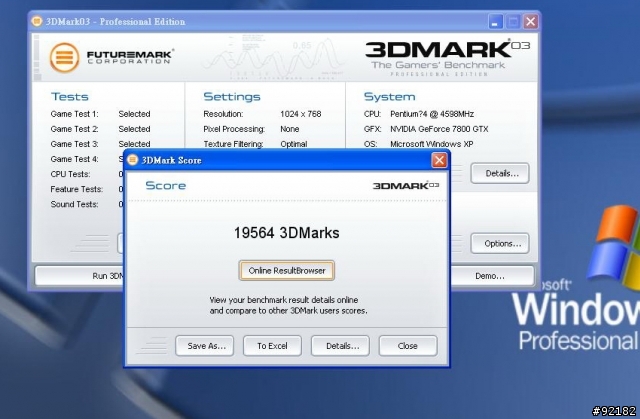Minimize the 3DMark03 main window
Image resolution: width=640 pixels, height=419 pixels.
point(496,22)
